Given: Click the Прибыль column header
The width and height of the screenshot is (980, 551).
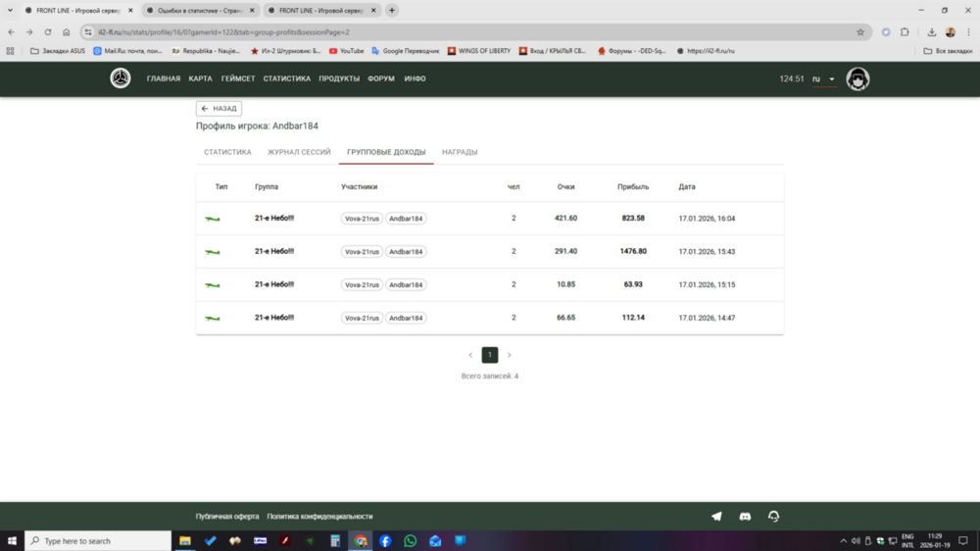Looking at the screenshot, I should [633, 187].
